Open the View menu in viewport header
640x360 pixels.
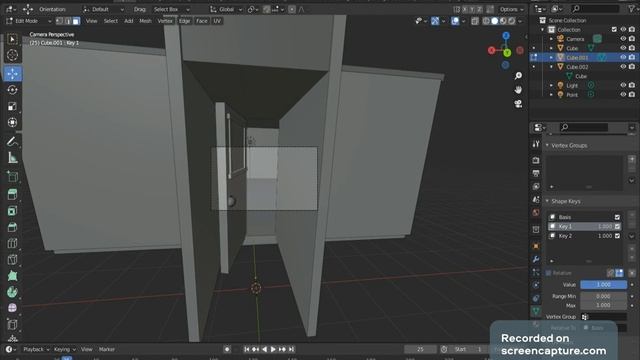click(x=91, y=21)
